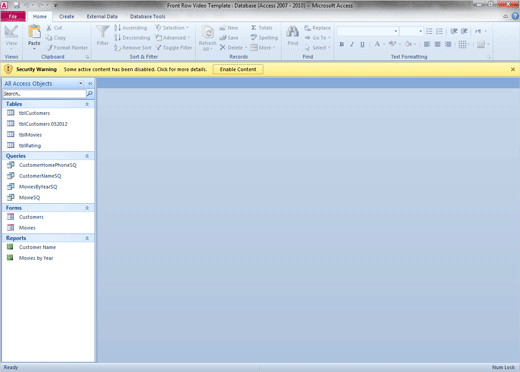
Task: Open the More records dropdown
Action: click(x=263, y=48)
